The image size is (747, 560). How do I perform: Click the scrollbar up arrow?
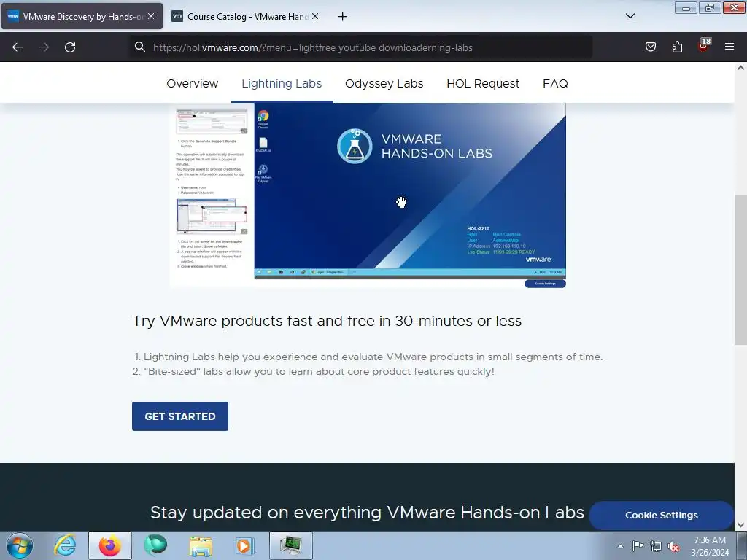tap(740, 68)
